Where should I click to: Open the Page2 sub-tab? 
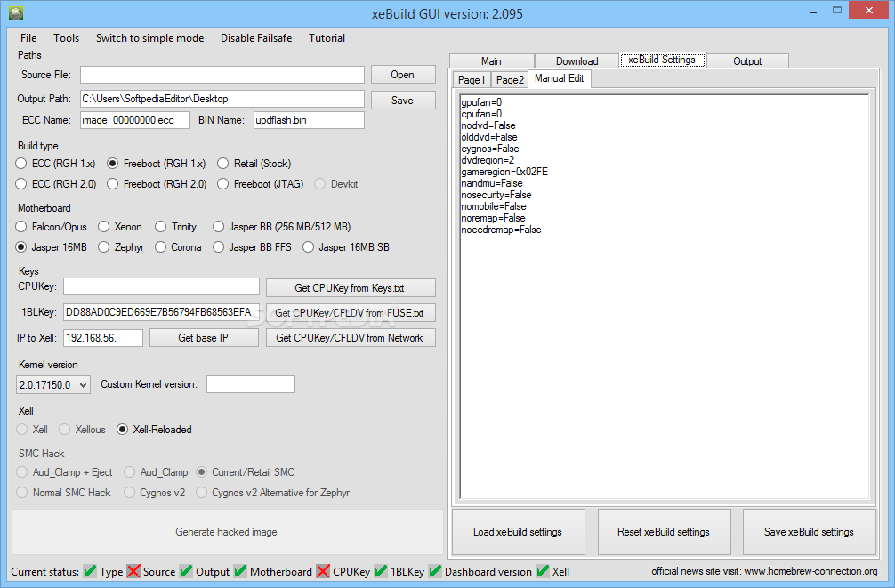tap(510, 80)
